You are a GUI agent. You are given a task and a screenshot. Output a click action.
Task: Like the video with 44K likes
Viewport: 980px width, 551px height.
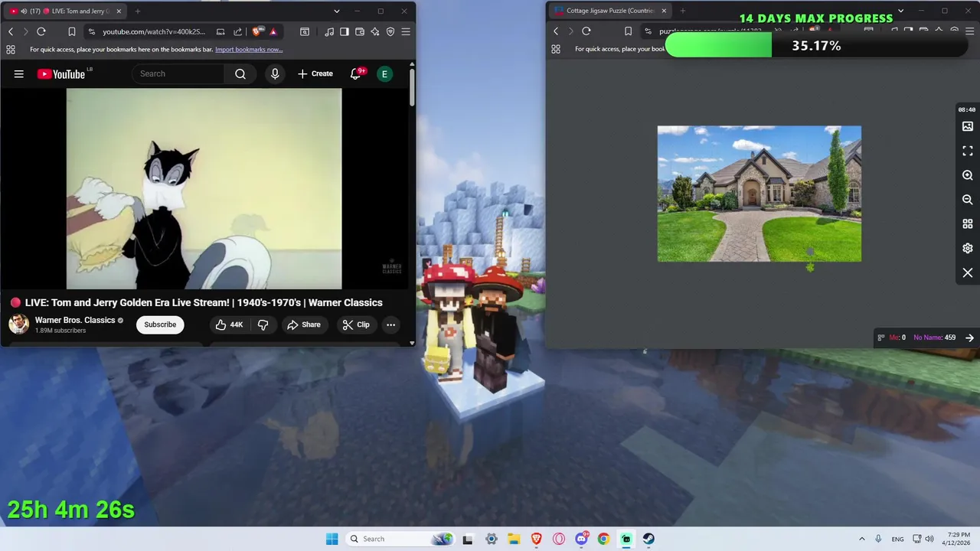pos(229,324)
